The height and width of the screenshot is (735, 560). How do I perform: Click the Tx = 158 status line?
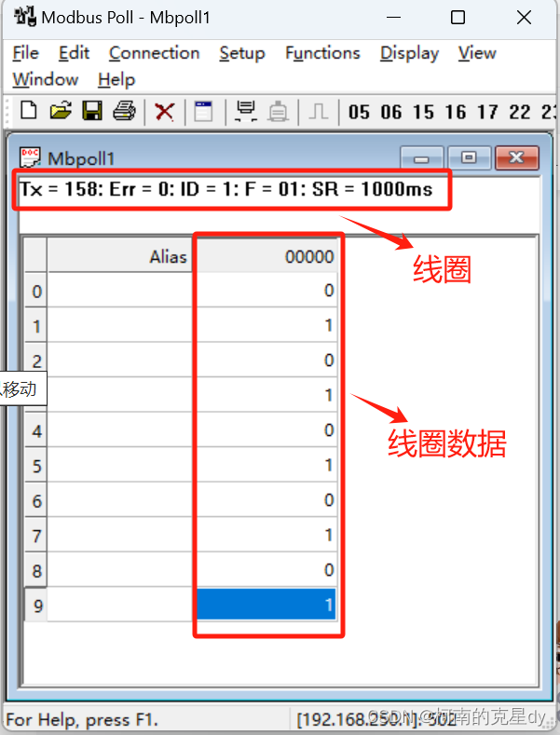[x=225, y=189]
